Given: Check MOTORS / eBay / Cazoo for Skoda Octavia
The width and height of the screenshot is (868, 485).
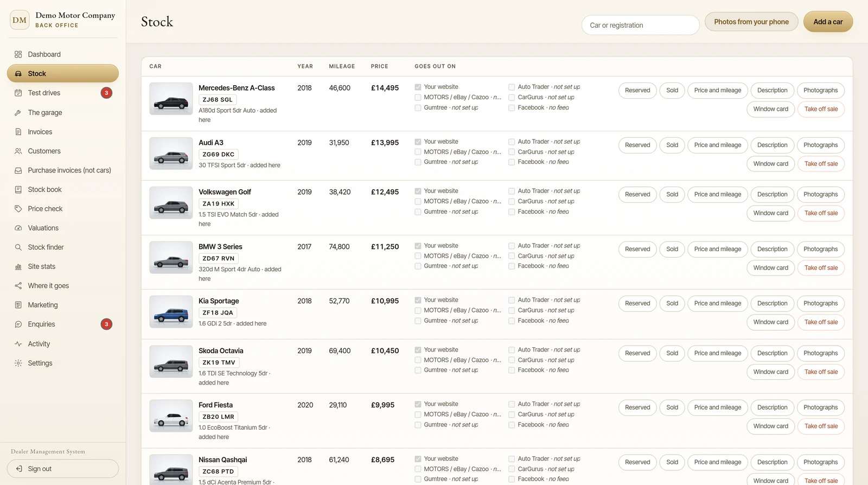Looking at the screenshot, I should point(418,360).
